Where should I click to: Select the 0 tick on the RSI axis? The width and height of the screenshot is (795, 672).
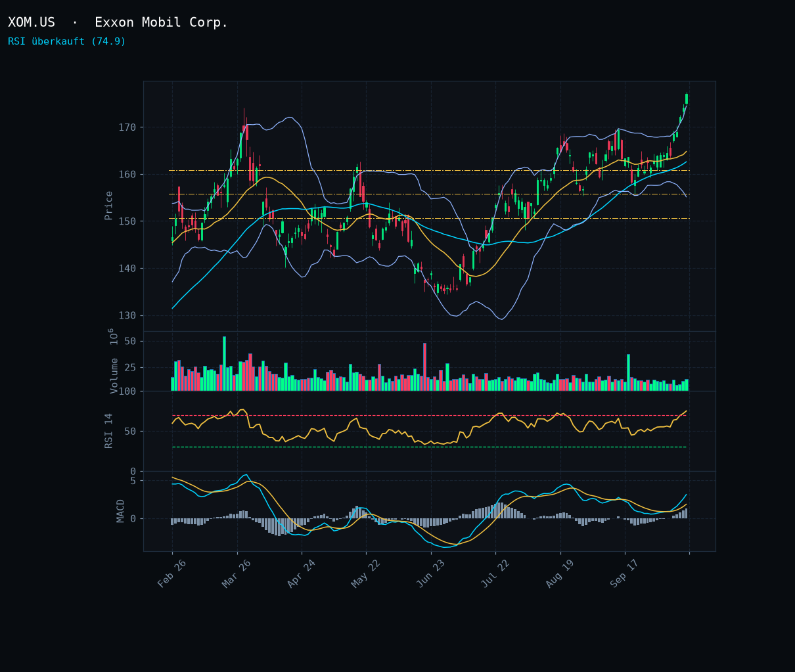point(133,472)
